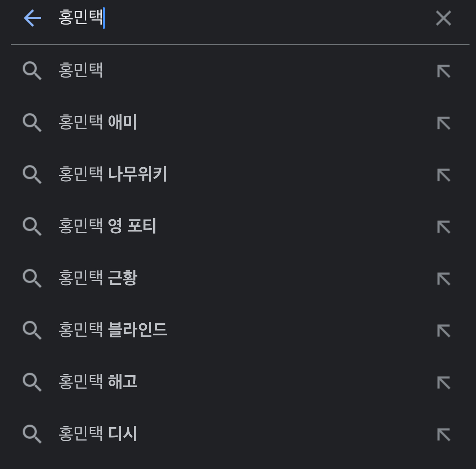Fill query using 홍민택 블라인드 arrow icon
476x469 pixels.
(x=444, y=331)
